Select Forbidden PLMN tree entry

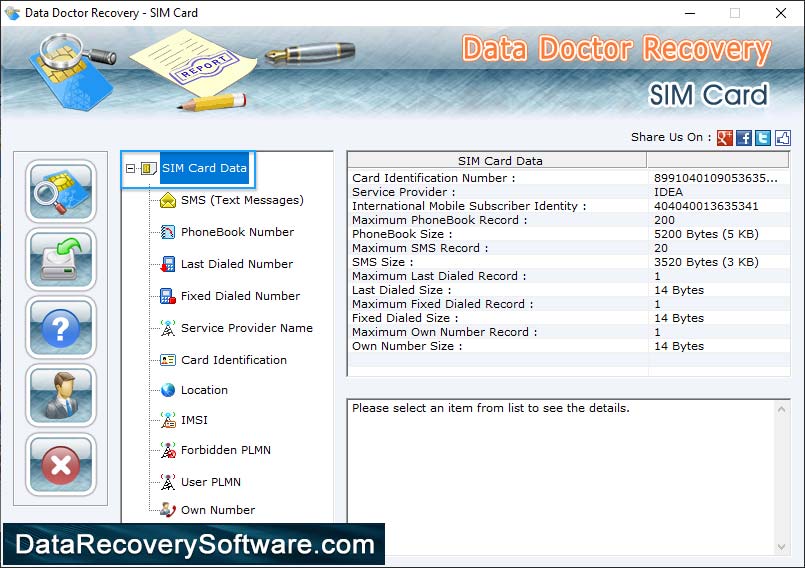coord(225,450)
